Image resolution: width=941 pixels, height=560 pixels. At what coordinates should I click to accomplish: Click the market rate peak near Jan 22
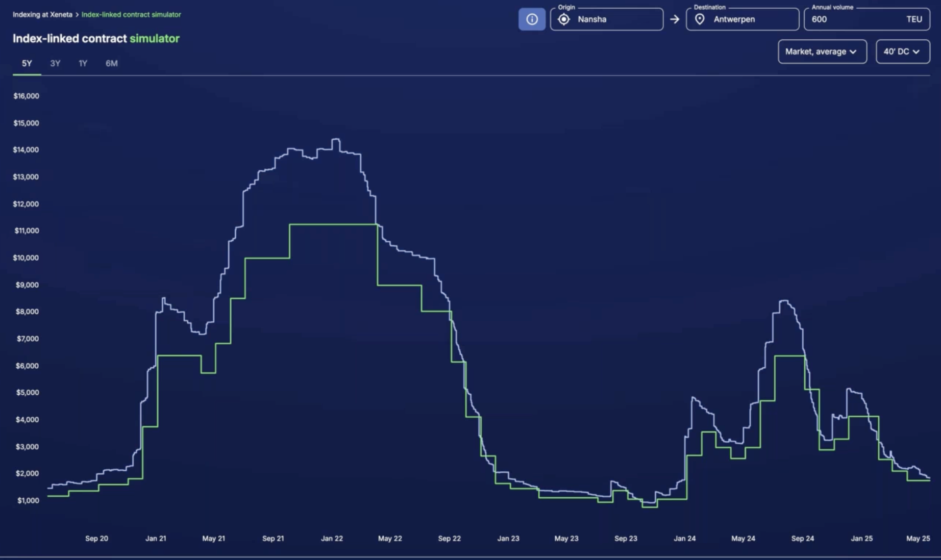click(336, 139)
